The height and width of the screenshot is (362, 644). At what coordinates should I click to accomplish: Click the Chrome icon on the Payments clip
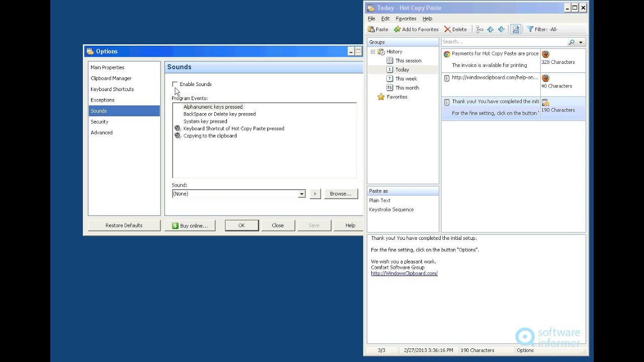click(x=447, y=54)
